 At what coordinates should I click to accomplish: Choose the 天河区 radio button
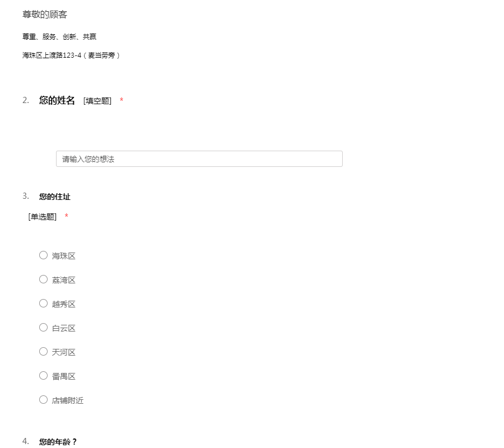point(43,352)
